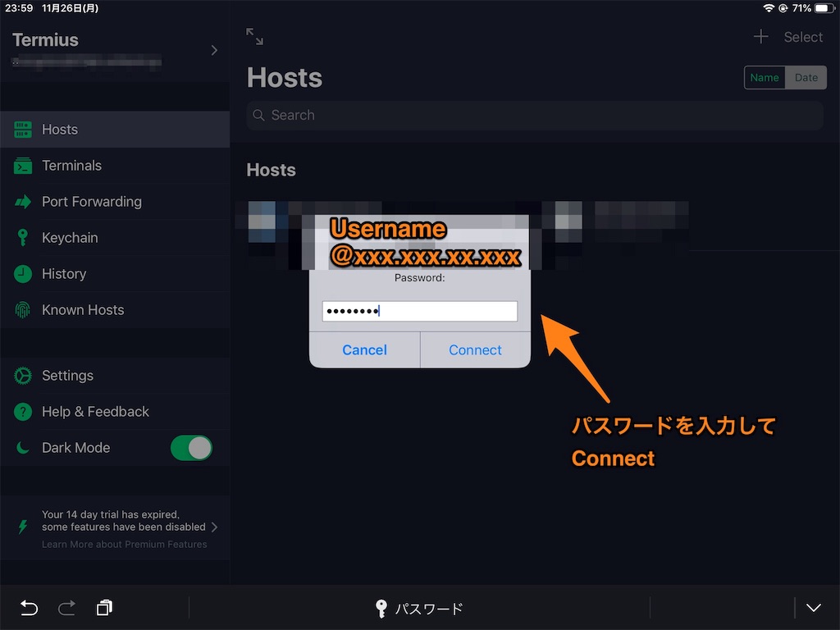Click the 'Your 14 day trial has expired' text
840x630 pixels.
111,514
